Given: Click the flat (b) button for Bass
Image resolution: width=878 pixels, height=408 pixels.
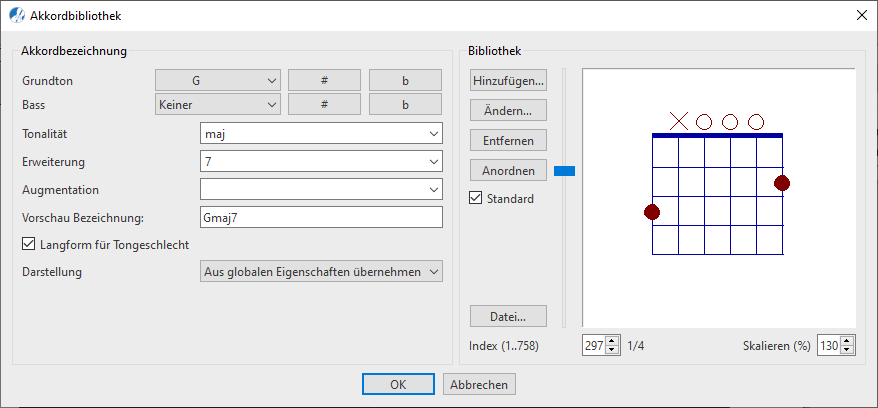Looking at the screenshot, I should coord(406,104).
